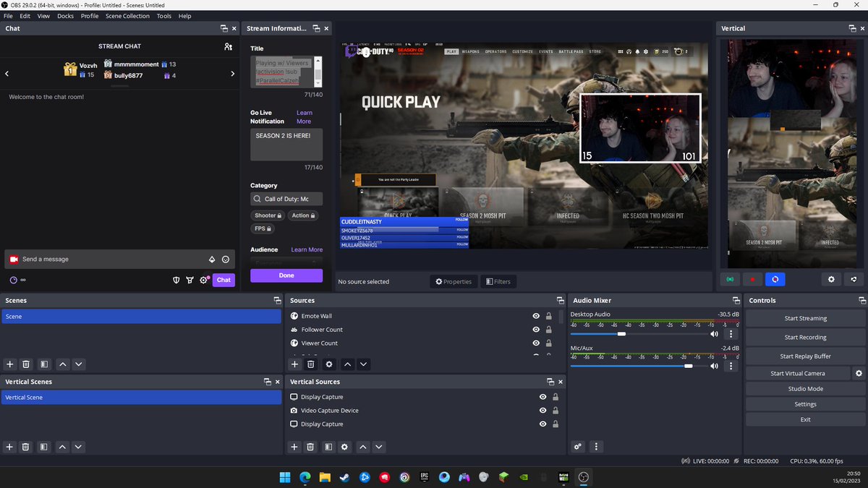Mute the Mic/Aux channel
This screenshot has width=868, height=488.
(x=715, y=366)
